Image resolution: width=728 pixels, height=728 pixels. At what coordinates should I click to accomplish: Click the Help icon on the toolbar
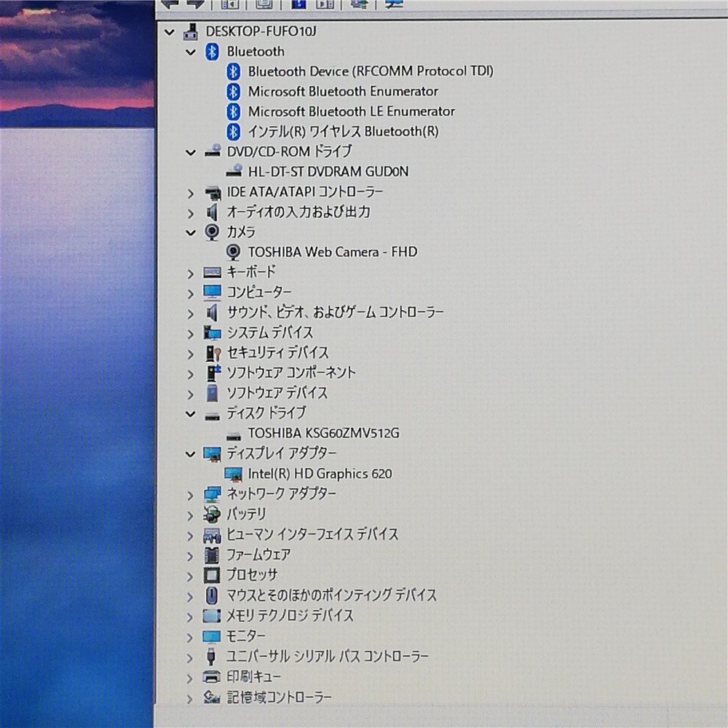coord(297,4)
